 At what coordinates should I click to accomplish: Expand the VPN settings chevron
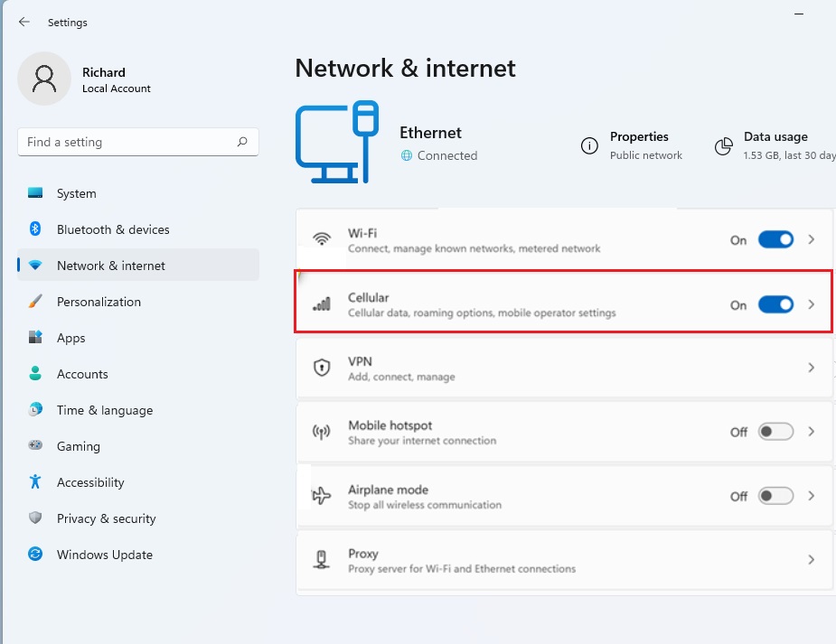(812, 368)
